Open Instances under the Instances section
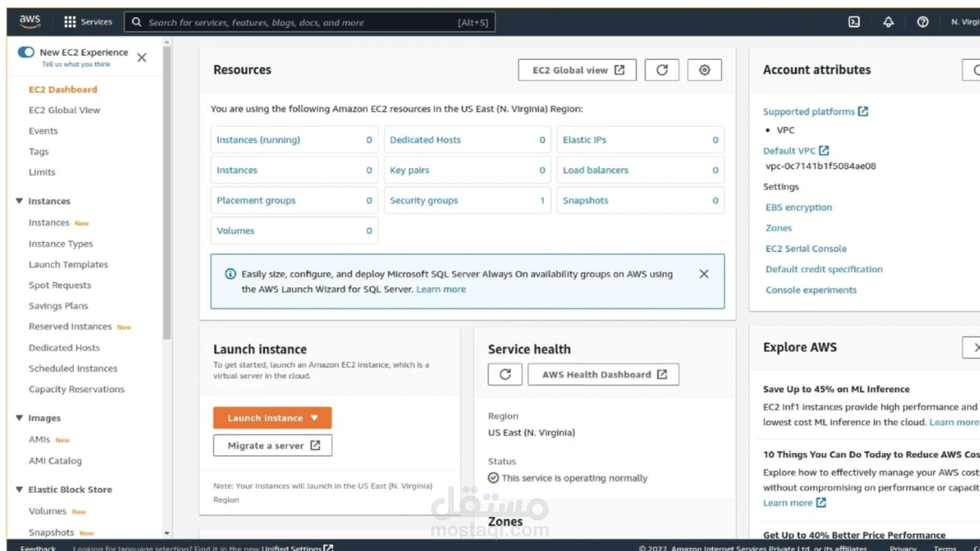The image size is (980, 551). (x=49, y=223)
